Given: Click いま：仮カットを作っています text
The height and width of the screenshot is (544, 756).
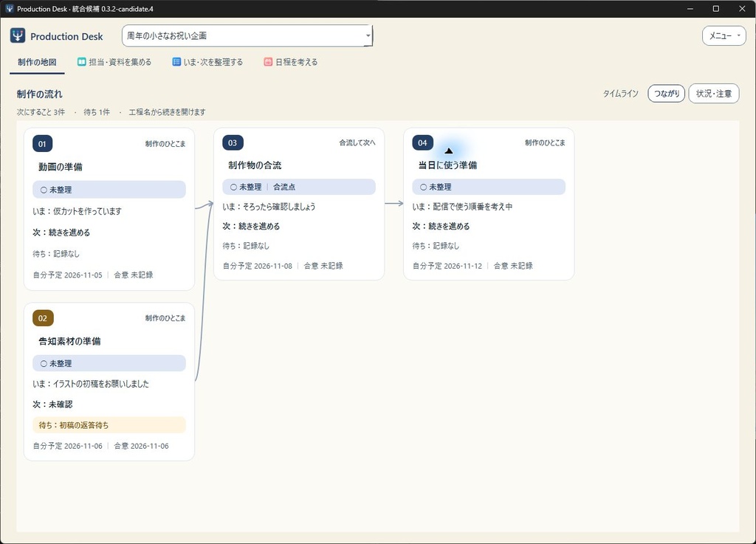Looking at the screenshot, I should pos(77,211).
